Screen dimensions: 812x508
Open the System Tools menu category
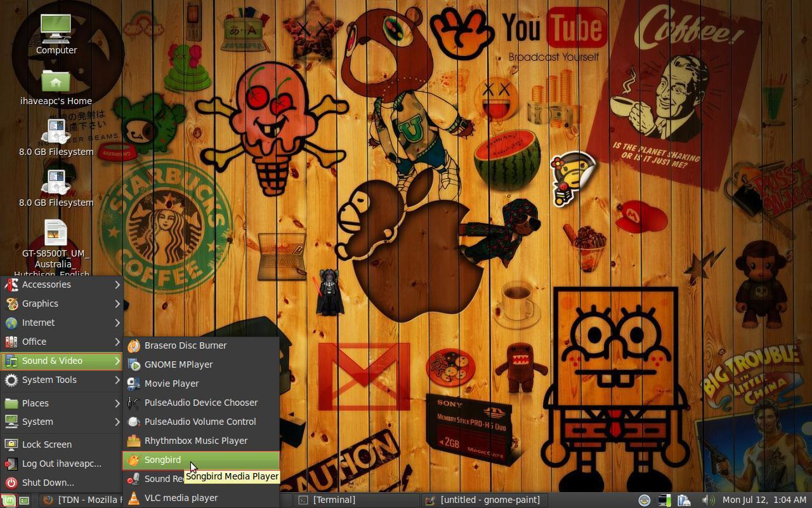[62, 380]
